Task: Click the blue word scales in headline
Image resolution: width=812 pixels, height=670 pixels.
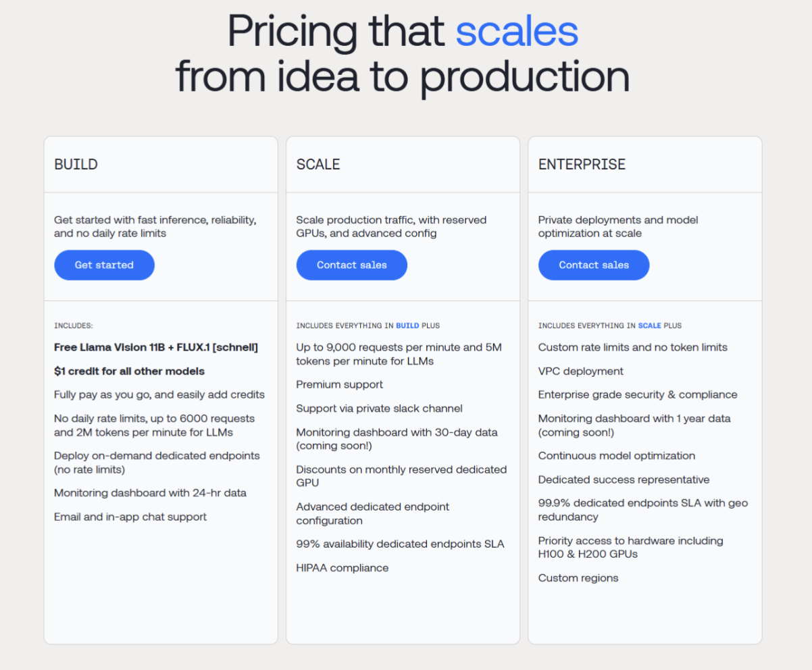Action: point(517,30)
